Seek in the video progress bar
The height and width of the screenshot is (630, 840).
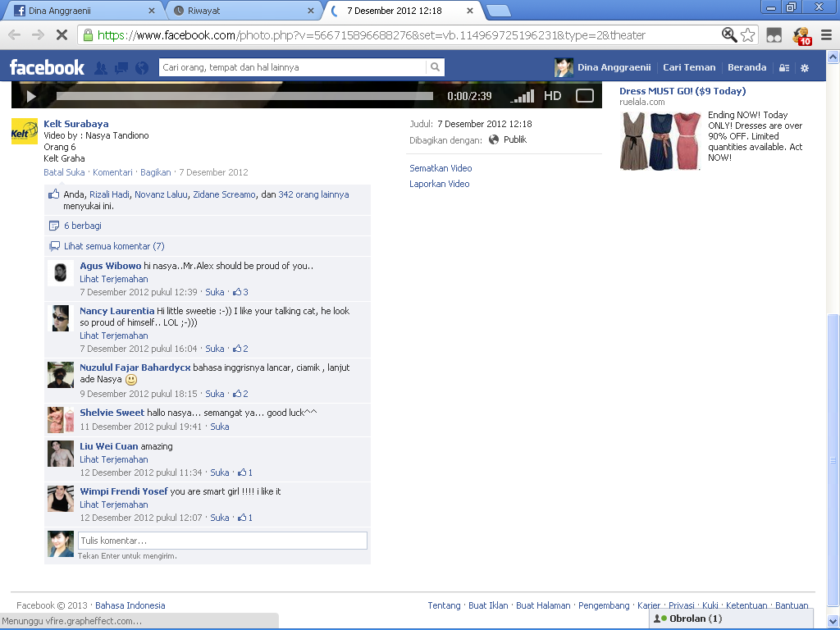coord(244,97)
